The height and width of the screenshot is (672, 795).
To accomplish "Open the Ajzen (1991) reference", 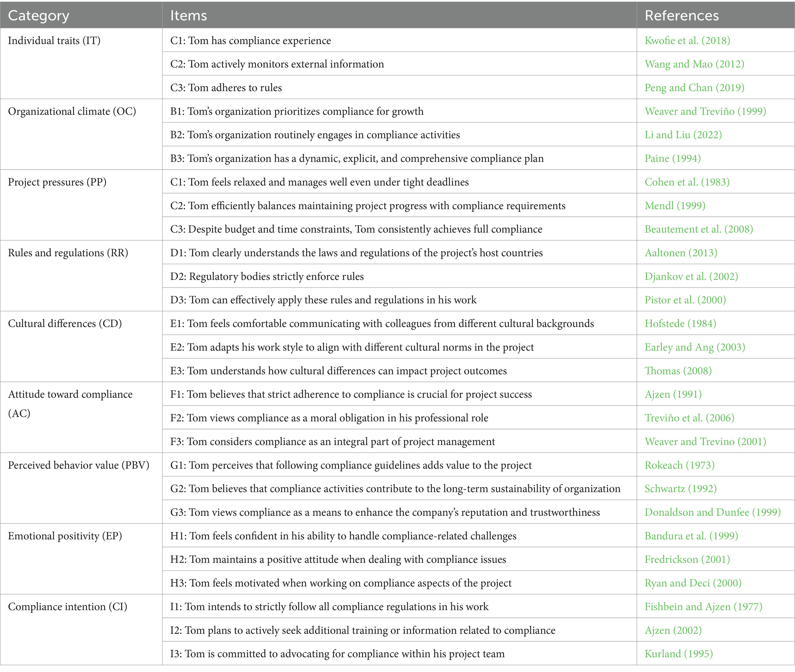I will pyautogui.click(x=673, y=394).
